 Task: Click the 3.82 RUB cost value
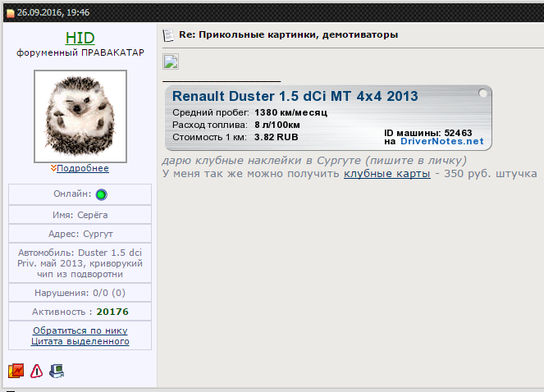pyautogui.click(x=277, y=137)
